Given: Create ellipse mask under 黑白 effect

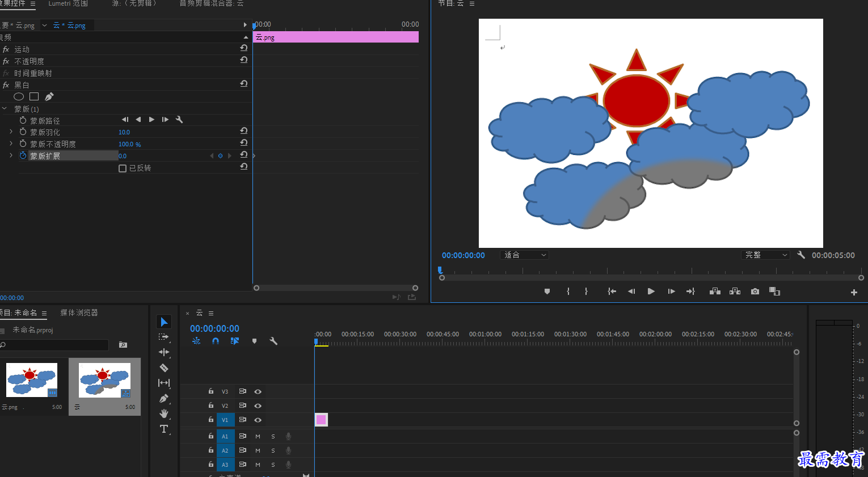Looking at the screenshot, I should pos(19,96).
